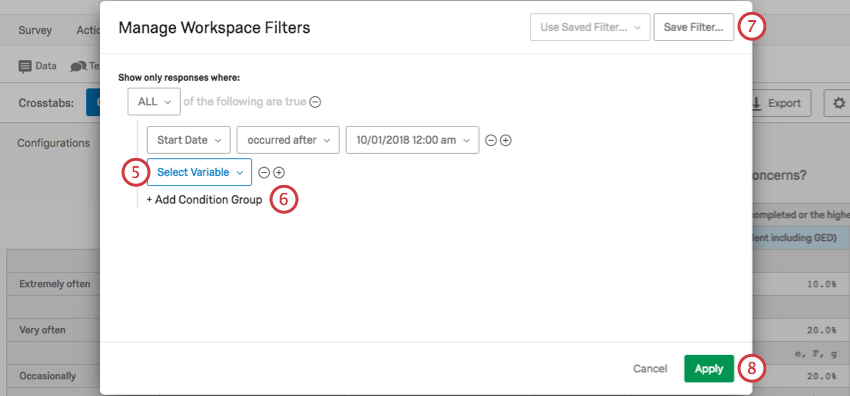Click the Save Filter button
This screenshot has height=396, width=850.
[x=694, y=27]
